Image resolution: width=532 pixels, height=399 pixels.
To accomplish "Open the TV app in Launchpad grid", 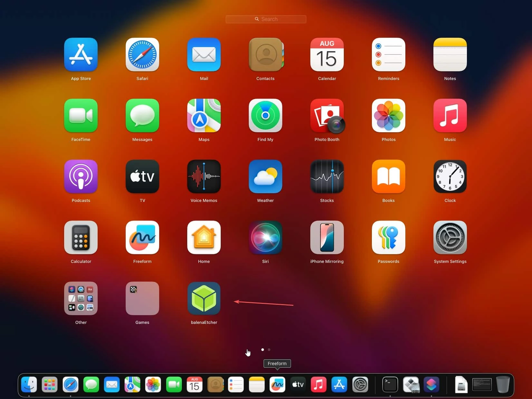I will pyautogui.click(x=142, y=176).
